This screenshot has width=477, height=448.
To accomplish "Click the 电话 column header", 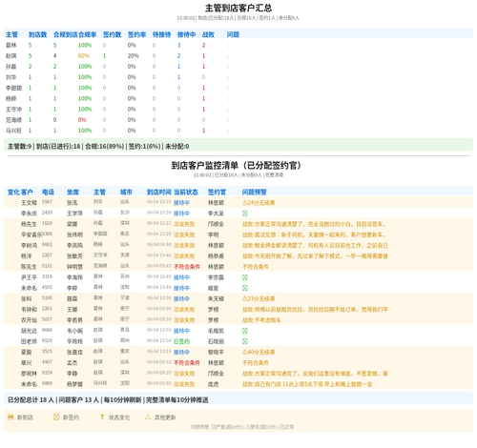I will (48, 192).
